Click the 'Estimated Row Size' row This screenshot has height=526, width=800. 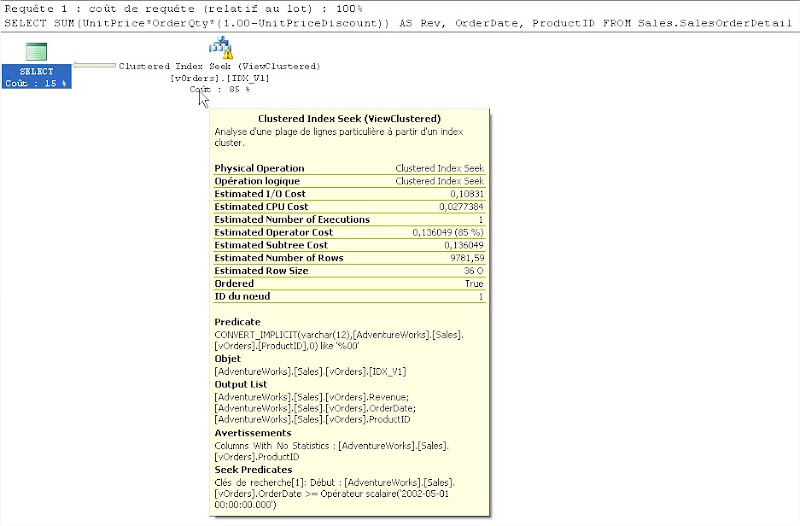(349, 271)
